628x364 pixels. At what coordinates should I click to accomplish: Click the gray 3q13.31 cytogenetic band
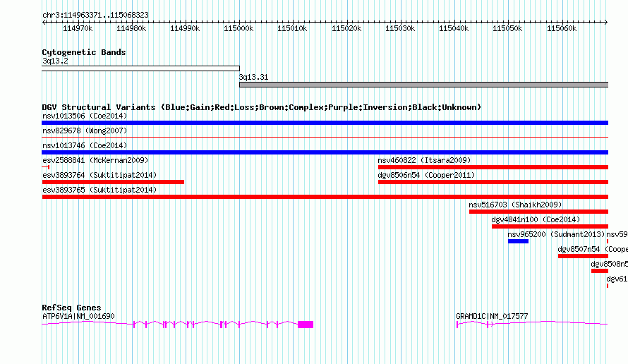pos(424,85)
